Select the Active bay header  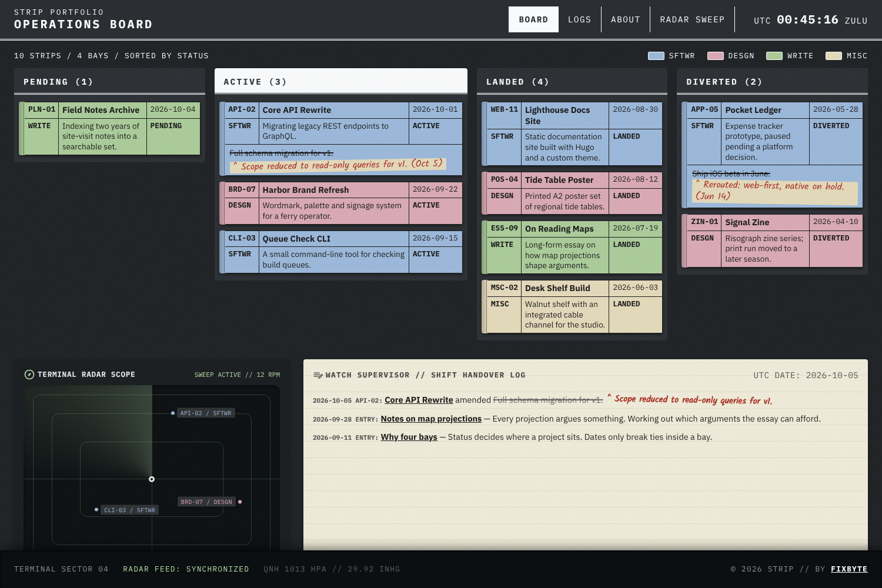pyautogui.click(x=341, y=82)
